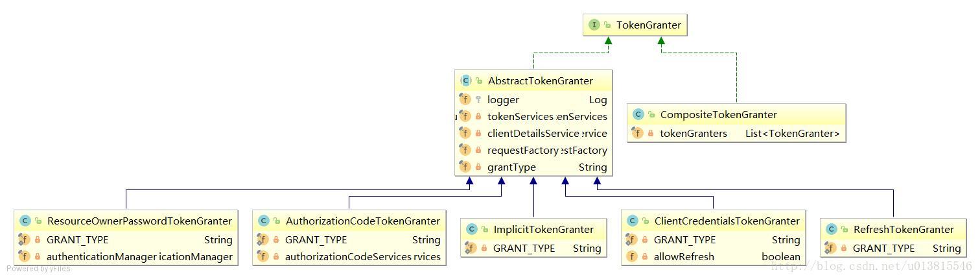The width and height of the screenshot is (980, 279).
Task: Click the String type in RefreshTokenGranter
Action: pos(947,248)
